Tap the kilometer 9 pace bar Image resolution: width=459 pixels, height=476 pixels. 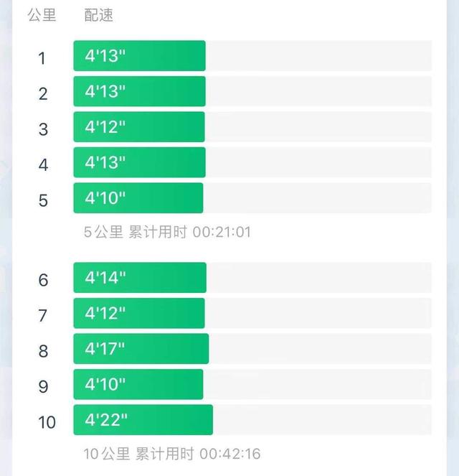point(138,384)
